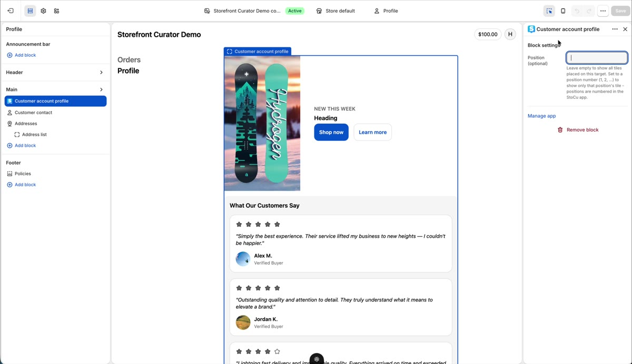Select the Sections panel icon in the top bar

click(30, 11)
